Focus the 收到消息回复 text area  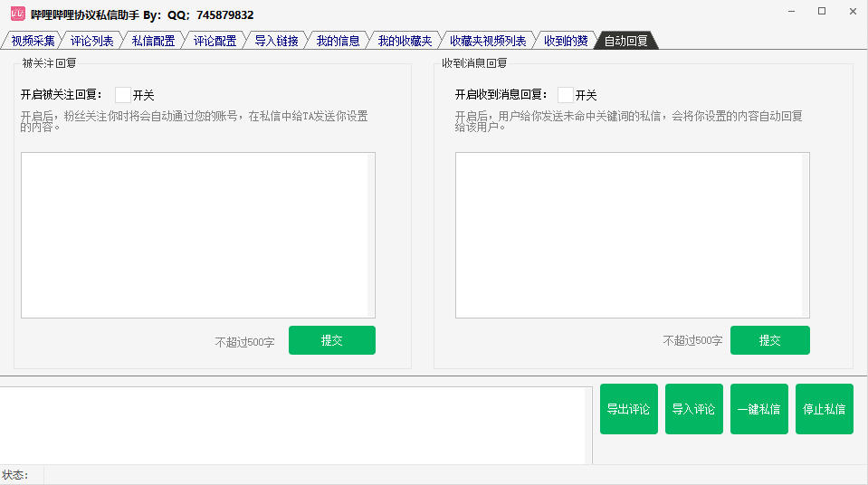[x=632, y=235]
